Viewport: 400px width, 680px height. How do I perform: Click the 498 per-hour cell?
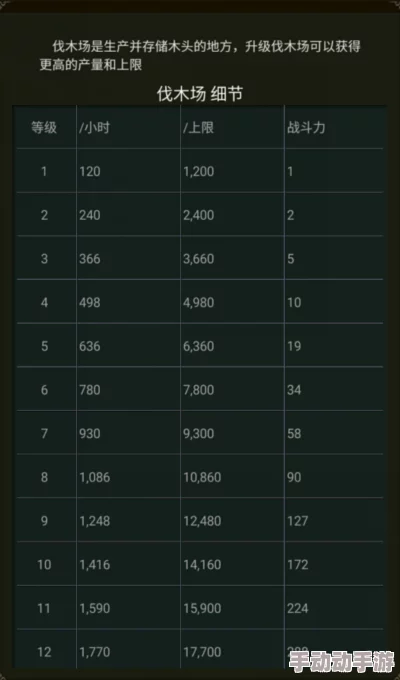point(90,302)
